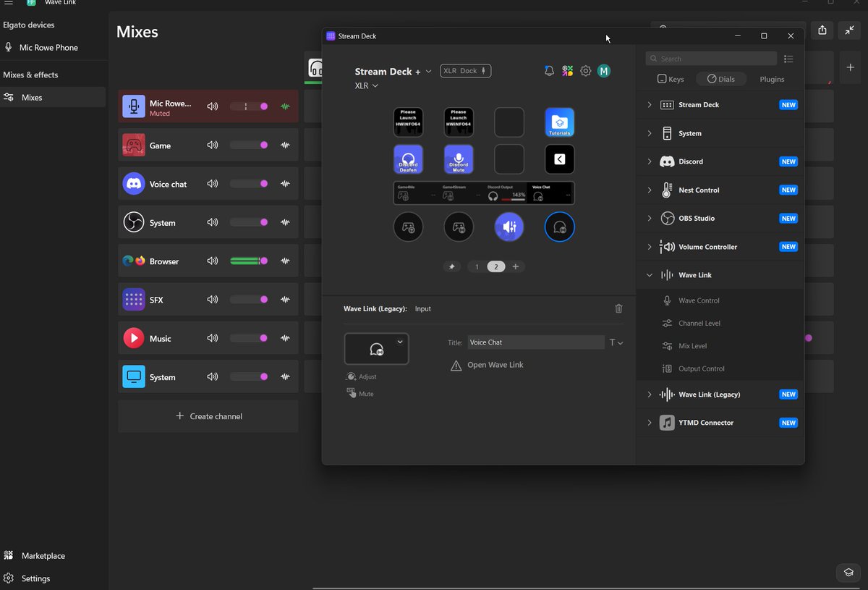Click the pin page icon below dials

pos(452,266)
